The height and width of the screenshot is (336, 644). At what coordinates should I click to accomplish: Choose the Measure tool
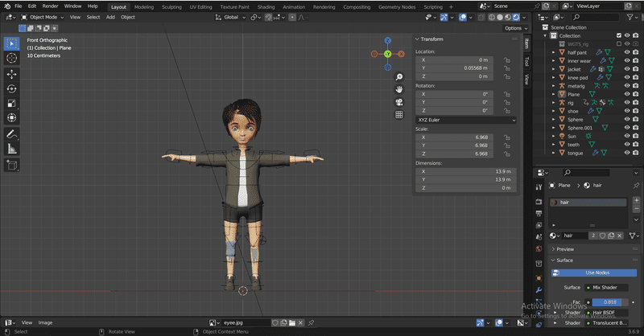[12, 149]
